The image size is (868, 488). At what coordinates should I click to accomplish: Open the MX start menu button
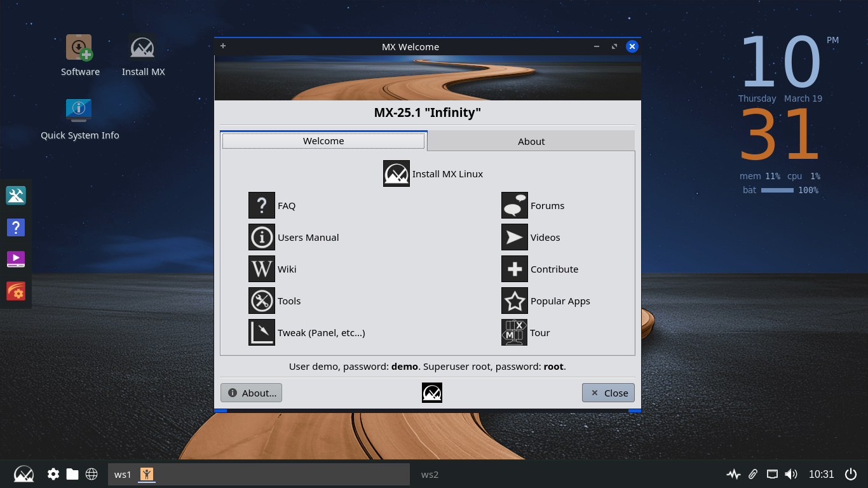click(x=24, y=474)
